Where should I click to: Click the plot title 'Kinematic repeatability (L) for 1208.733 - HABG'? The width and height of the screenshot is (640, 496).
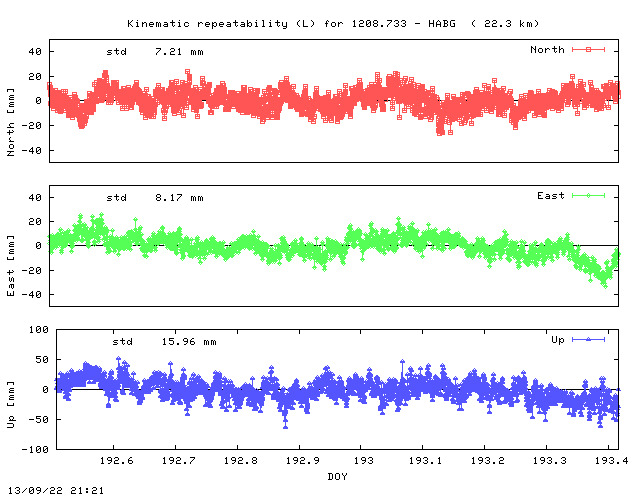coord(291,24)
